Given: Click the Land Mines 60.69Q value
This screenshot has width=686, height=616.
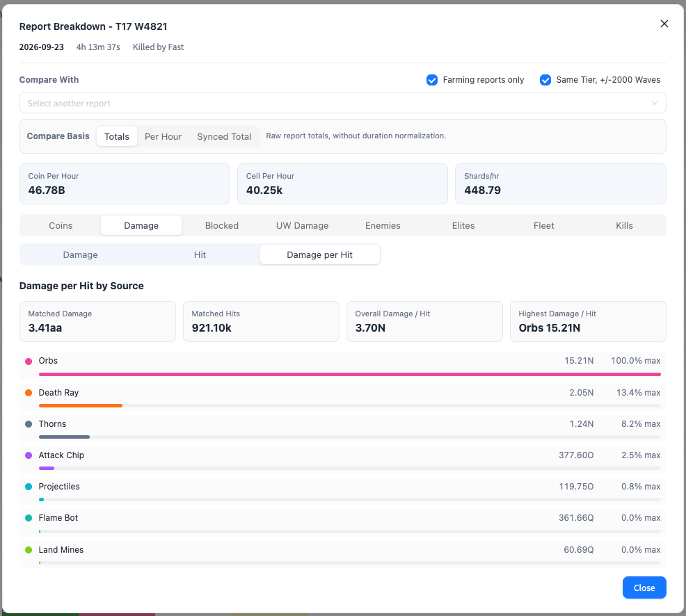Looking at the screenshot, I should 578,550.
